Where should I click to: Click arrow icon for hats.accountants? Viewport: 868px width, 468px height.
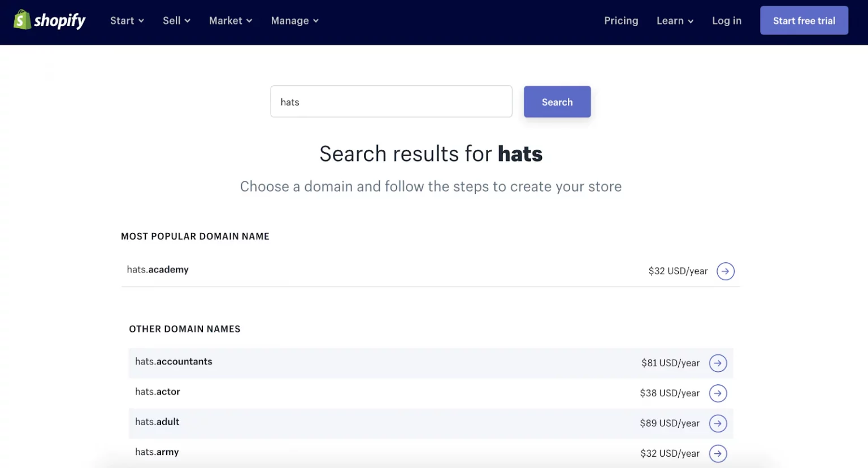(x=718, y=363)
